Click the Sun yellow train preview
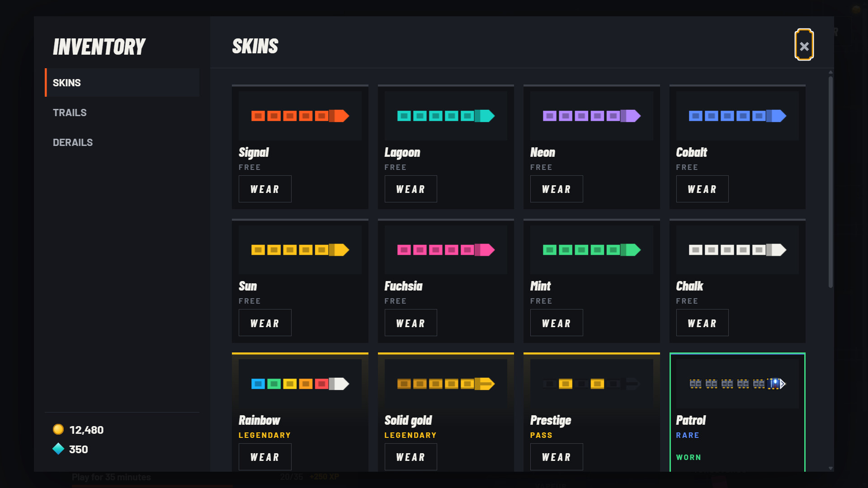The width and height of the screenshot is (868, 488). (300, 250)
